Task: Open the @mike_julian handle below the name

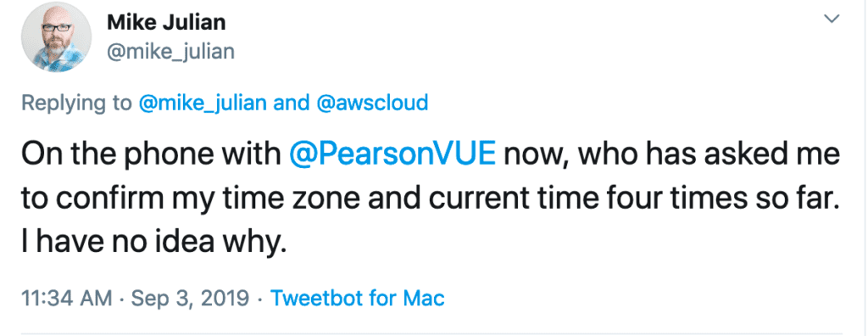Action: point(170,52)
